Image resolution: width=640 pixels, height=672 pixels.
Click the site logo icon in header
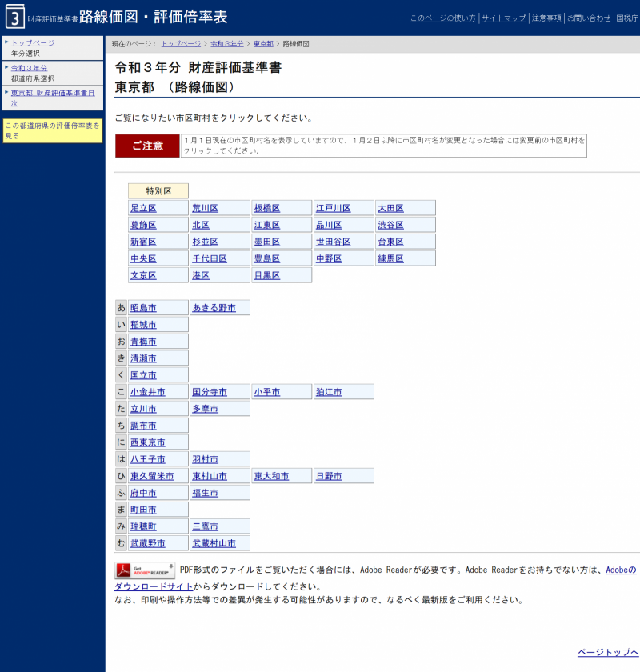14,18
